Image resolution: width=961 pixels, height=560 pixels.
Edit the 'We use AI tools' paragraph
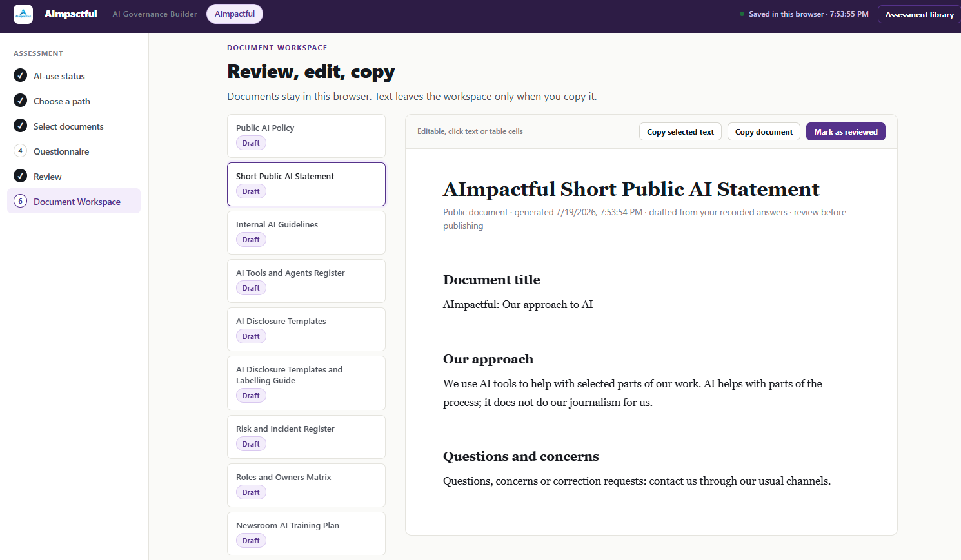coord(633,393)
